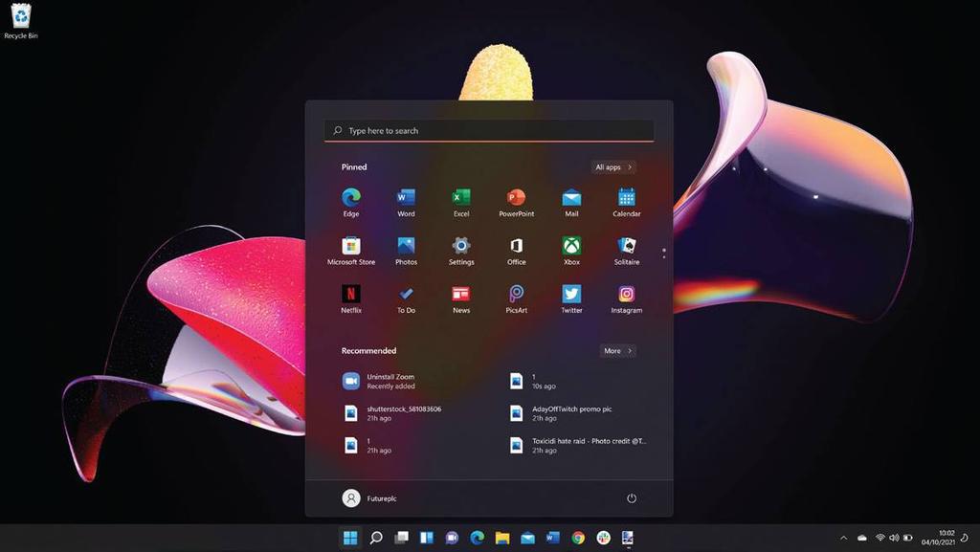Launch Excel from pinned apps

point(461,202)
